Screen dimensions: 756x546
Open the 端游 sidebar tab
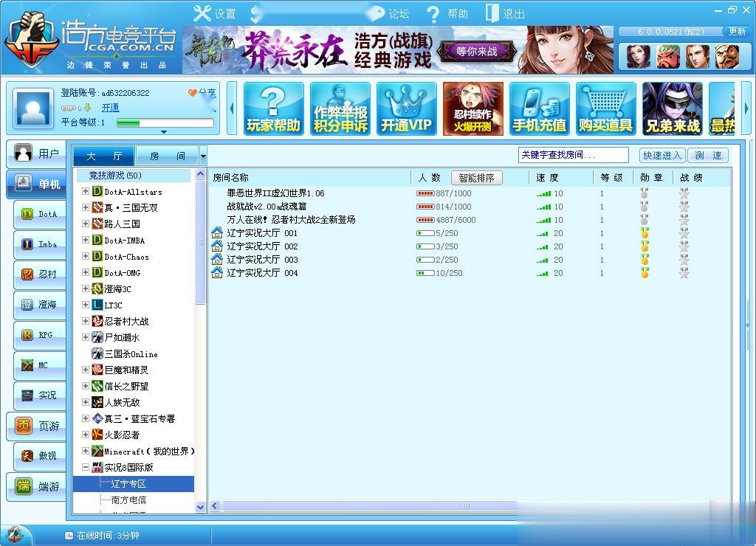coord(37,487)
